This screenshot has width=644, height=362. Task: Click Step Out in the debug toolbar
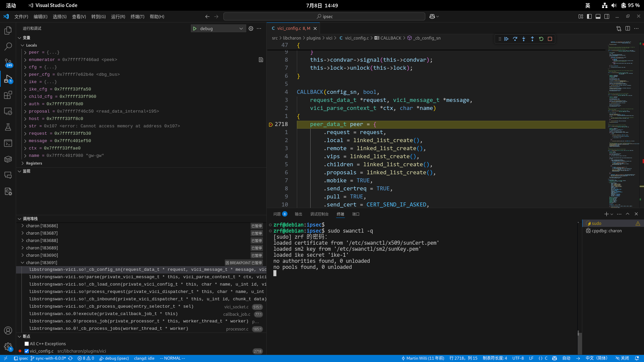point(532,39)
